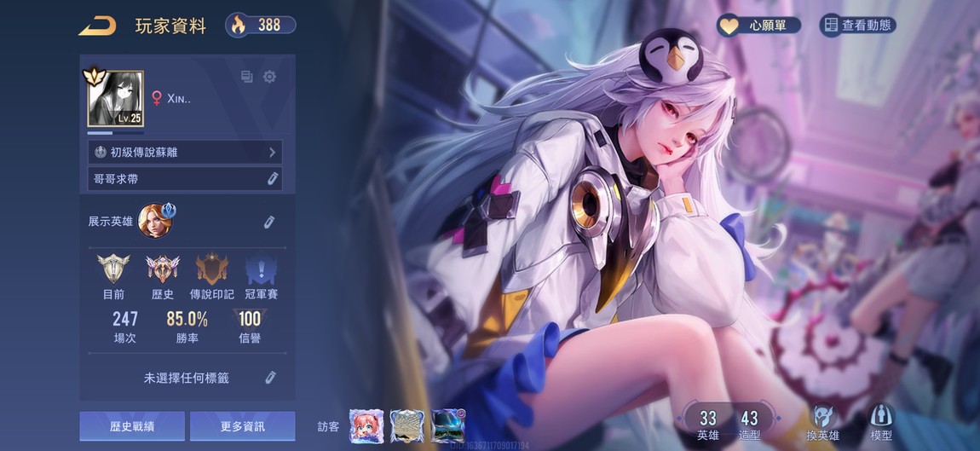Select the first pink-haired visitor avatar
The image size is (980, 451).
point(364,425)
